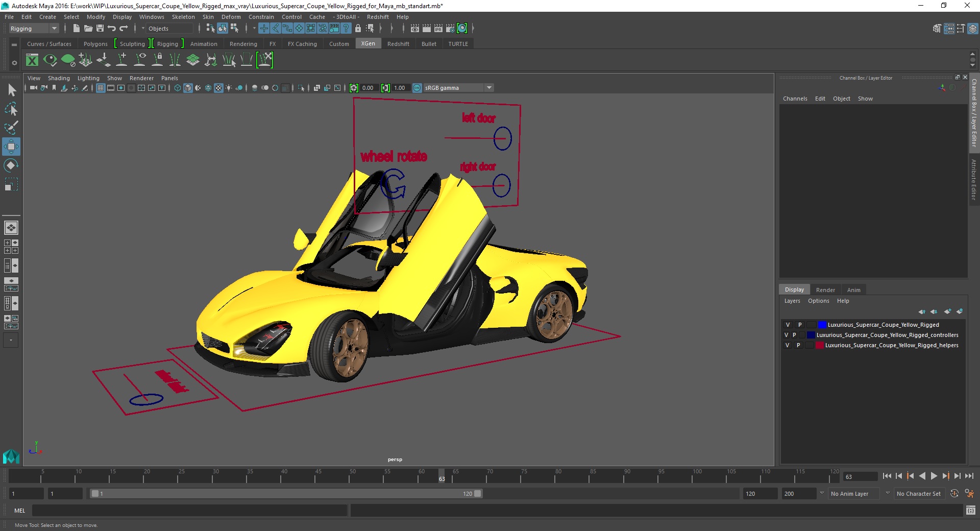Viewport: 980px width, 531px height.
Task: Open the Skeleton menu
Action: 183,17
